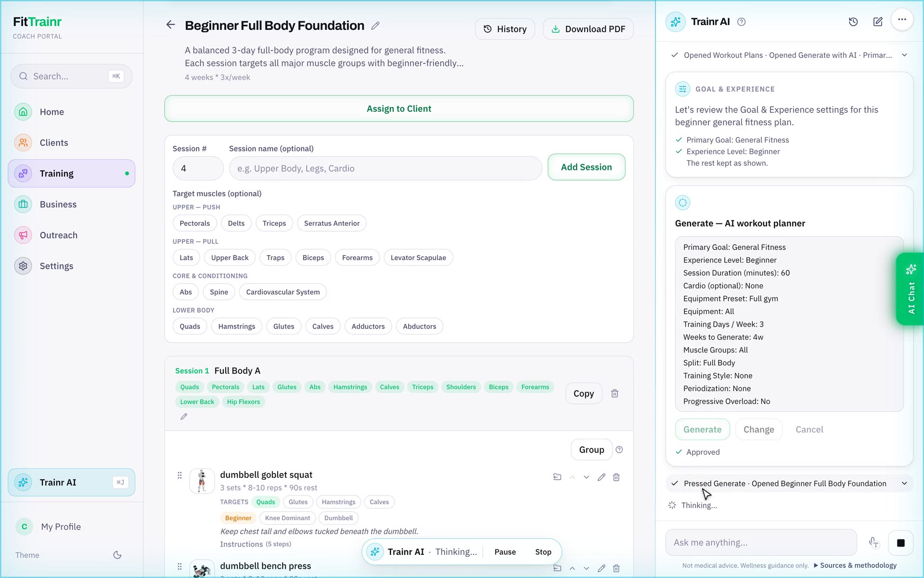
Task: Expand Opened Workout Plans activity log
Action: [x=789, y=55]
